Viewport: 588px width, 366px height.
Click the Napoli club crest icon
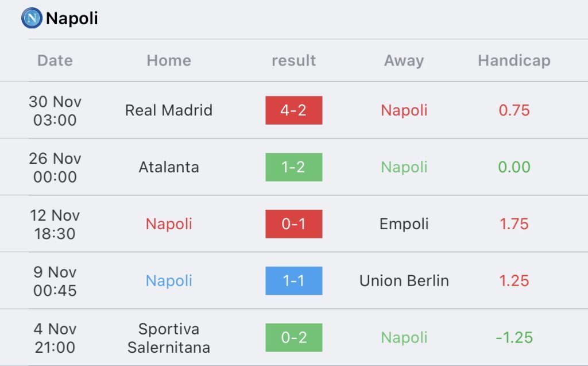click(x=32, y=18)
